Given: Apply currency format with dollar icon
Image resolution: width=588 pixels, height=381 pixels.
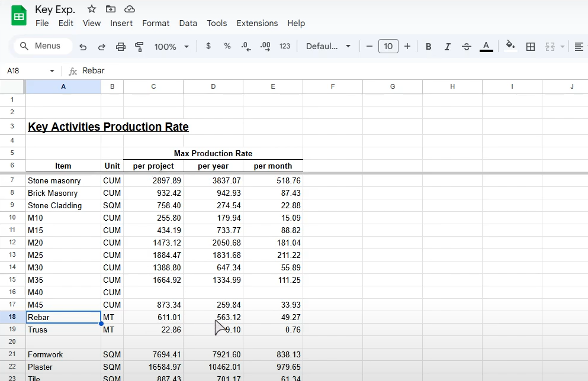Looking at the screenshot, I should (x=208, y=46).
